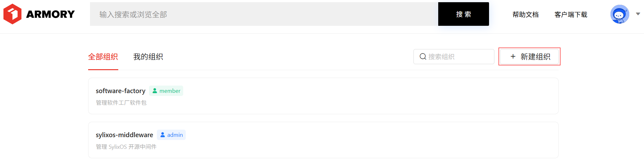Click the magnifier icon in organization search
644x162 pixels.
(423, 57)
